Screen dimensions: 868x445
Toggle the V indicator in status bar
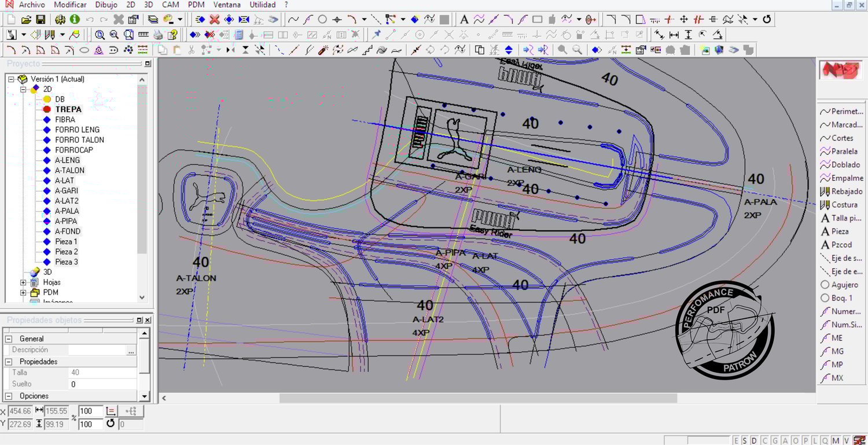pos(846,440)
